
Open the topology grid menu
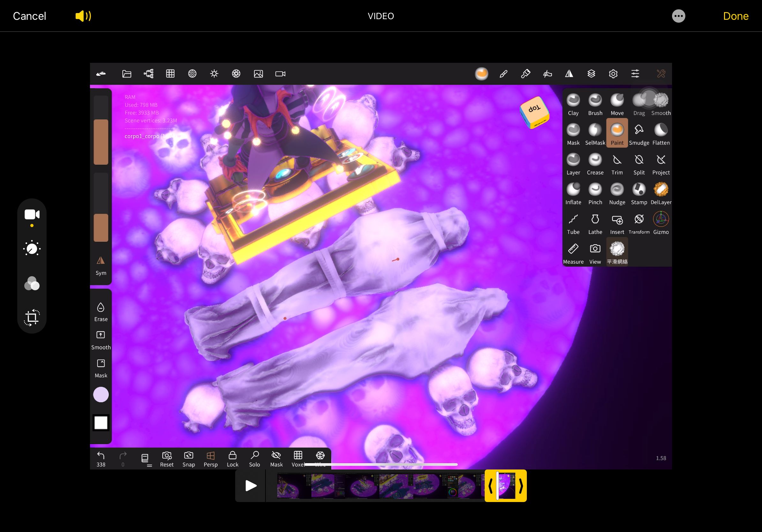click(x=170, y=74)
